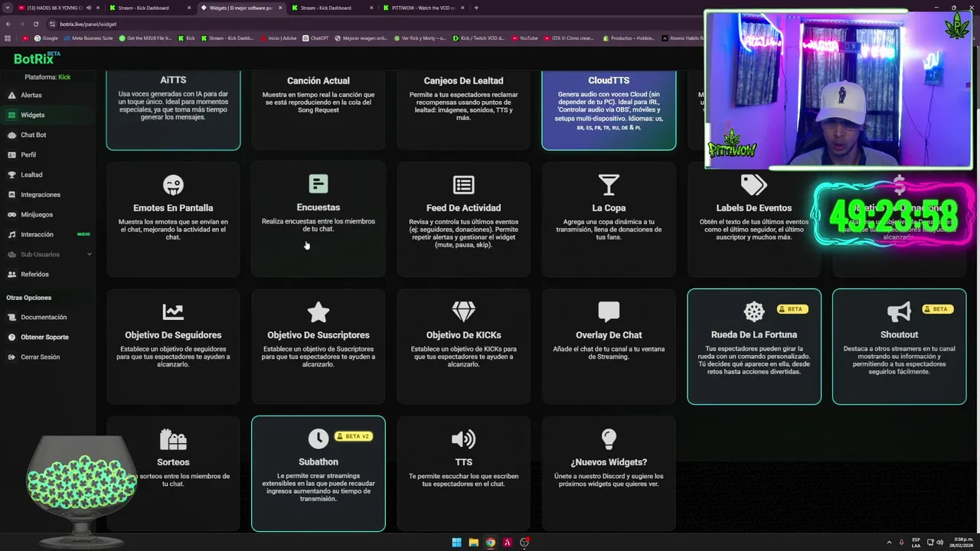Open a new browser tab
This screenshot has height=551, width=980.
[476, 8]
